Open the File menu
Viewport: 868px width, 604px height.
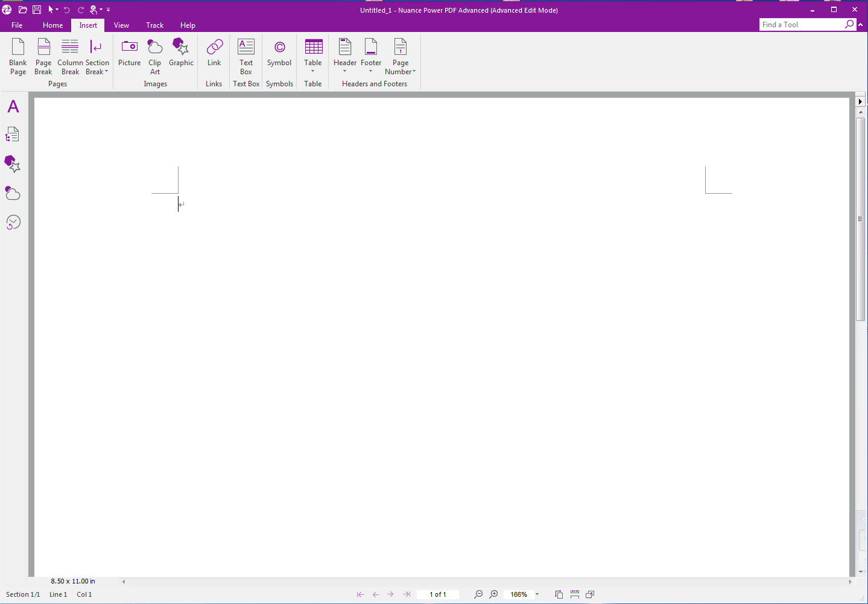click(17, 25)
